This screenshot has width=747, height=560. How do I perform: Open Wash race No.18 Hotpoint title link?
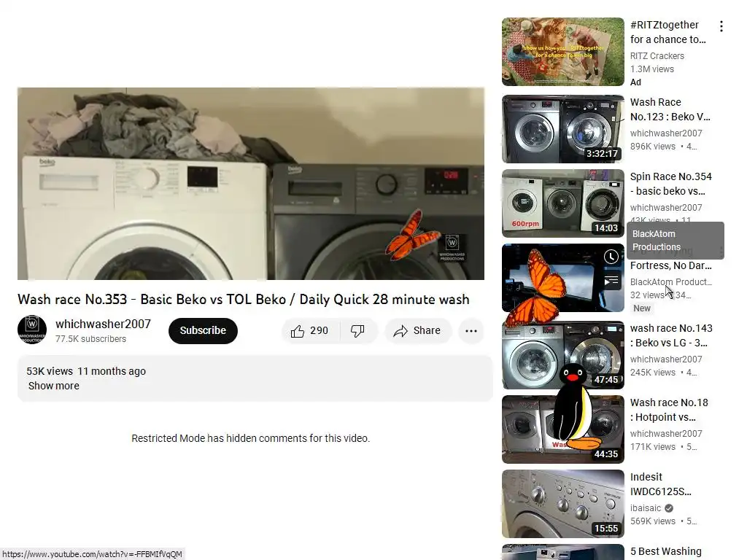coord(669,410)
